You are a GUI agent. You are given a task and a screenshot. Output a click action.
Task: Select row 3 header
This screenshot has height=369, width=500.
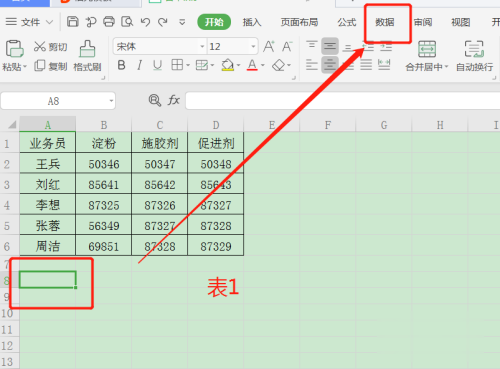point(9,184)
